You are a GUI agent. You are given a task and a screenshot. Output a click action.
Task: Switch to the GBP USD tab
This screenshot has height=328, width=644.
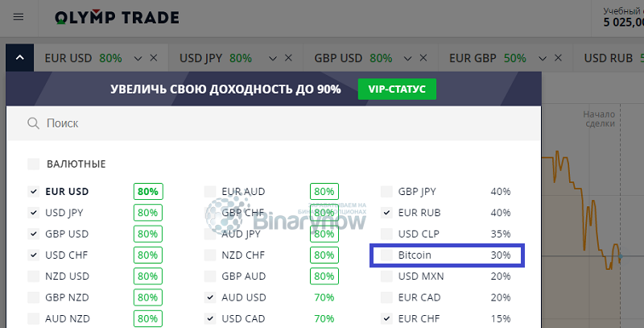[353, 58]
